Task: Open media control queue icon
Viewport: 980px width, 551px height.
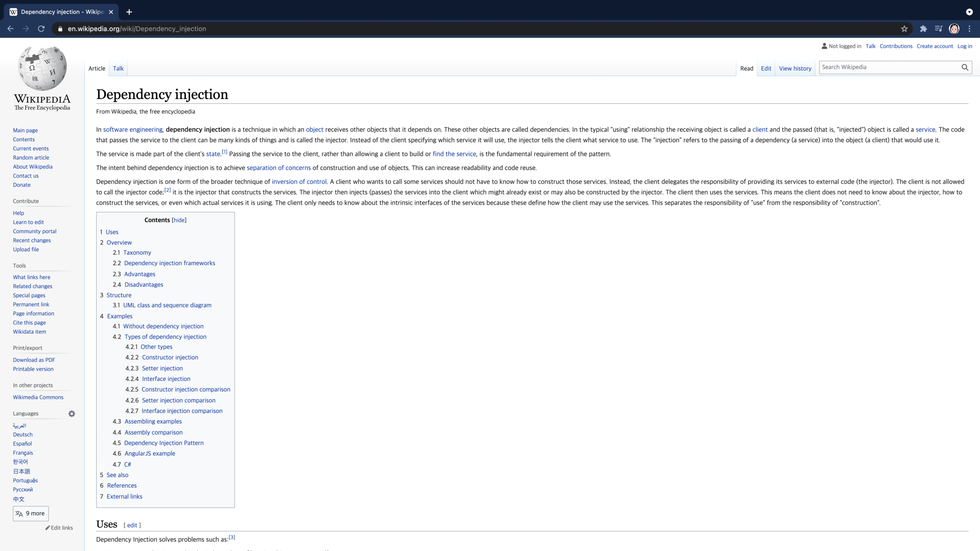Action: coord(938,29)
